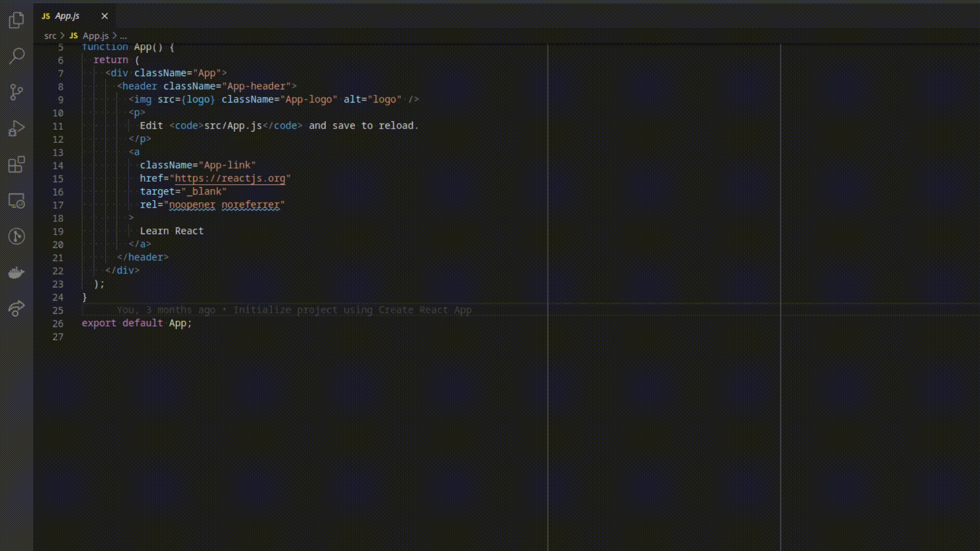Open the Search view in activity bar
The height and width of the screenshot is (551, 980).
coord(16,56)
